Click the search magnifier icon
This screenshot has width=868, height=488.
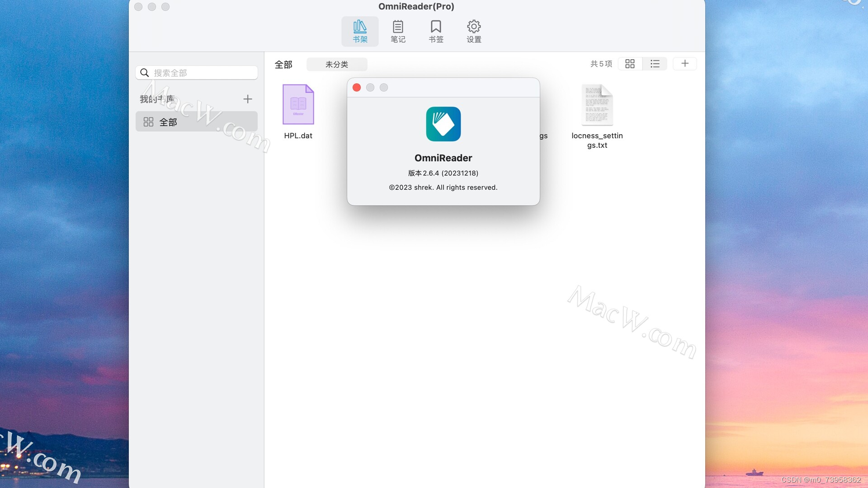click(145, 73)
